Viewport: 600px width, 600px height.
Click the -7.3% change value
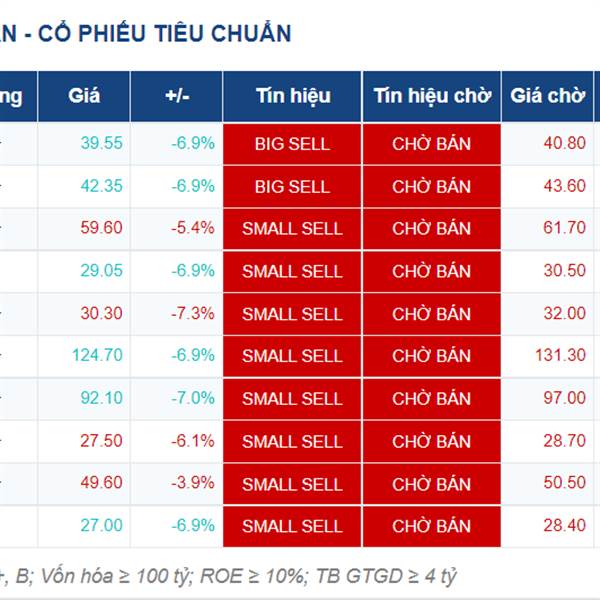click(x=193, y=313)
